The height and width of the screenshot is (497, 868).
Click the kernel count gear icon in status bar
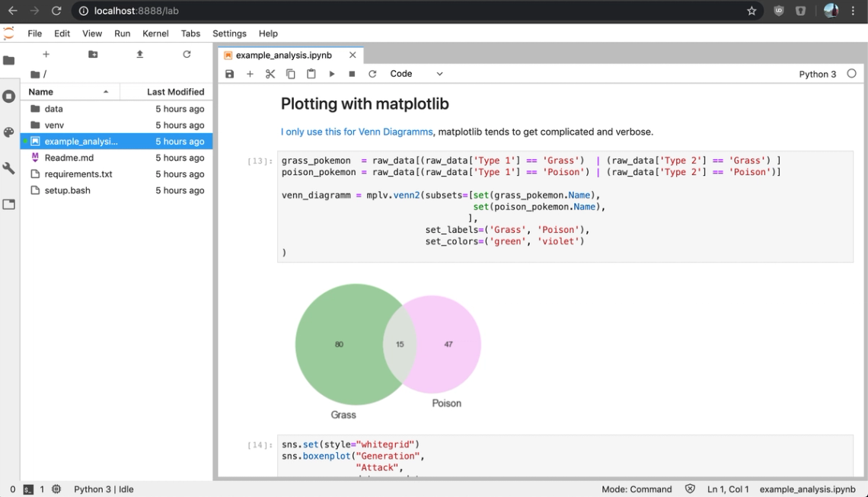pyautogui.click(x=56, y=489)
